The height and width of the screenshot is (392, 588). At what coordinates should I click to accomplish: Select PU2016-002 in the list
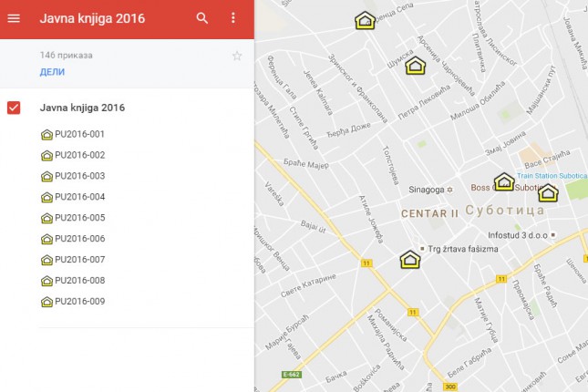(79, 155)
